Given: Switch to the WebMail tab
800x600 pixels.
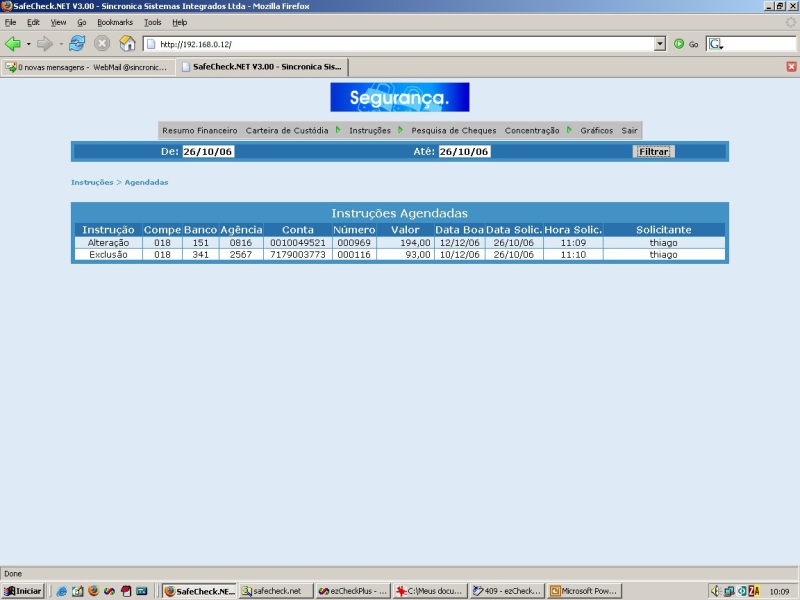Looking at the screenshot, I should [x=88, y=67].
